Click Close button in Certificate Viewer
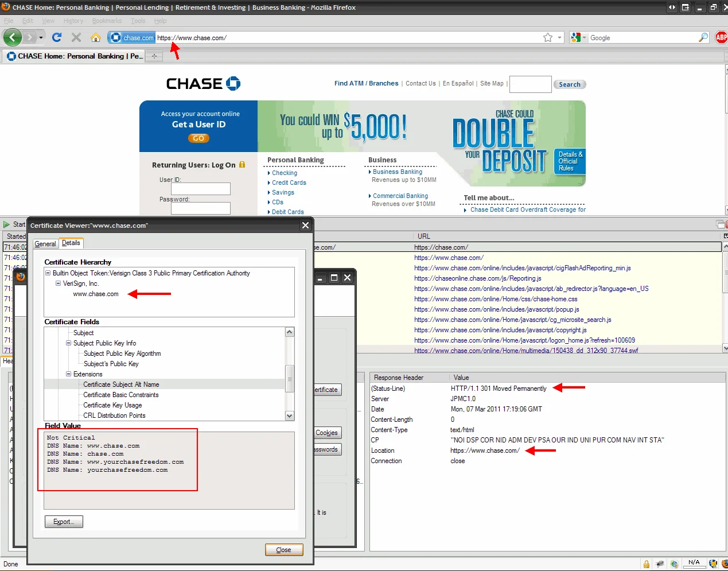728x571 pixels. point(284,550)
